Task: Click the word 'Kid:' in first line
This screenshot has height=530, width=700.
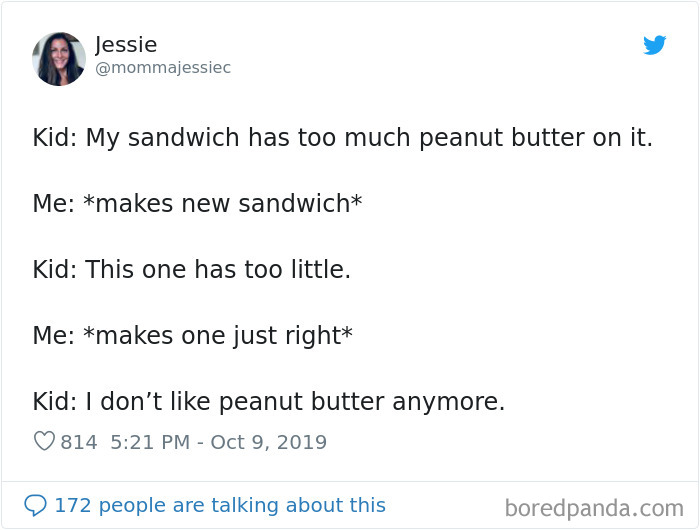Action: (54, 137)
